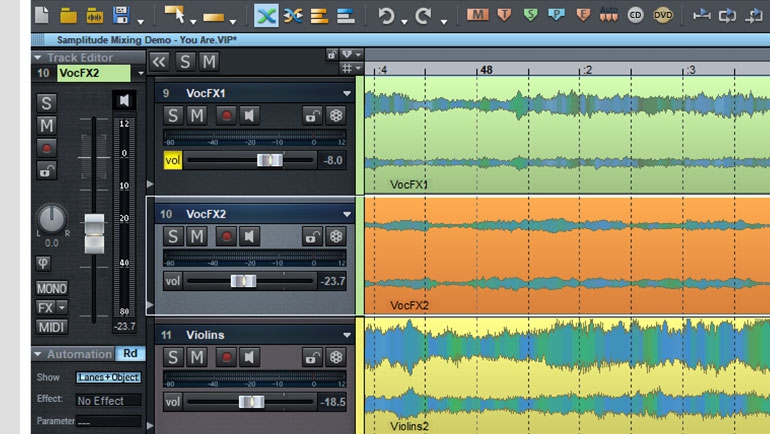Click the lock icon on Violins track

coord(312,357)
